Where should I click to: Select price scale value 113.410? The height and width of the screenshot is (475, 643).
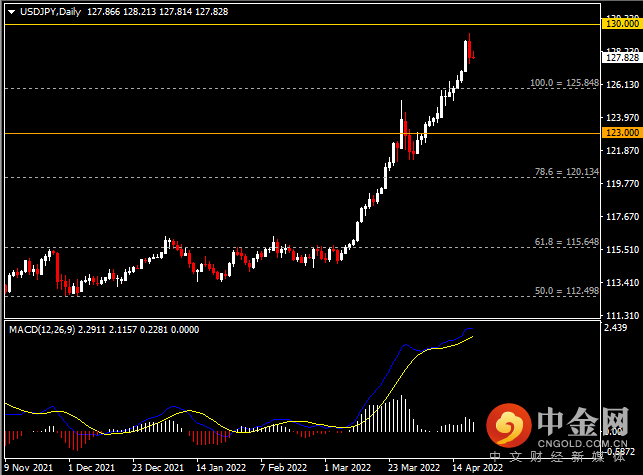pos(622,283)
